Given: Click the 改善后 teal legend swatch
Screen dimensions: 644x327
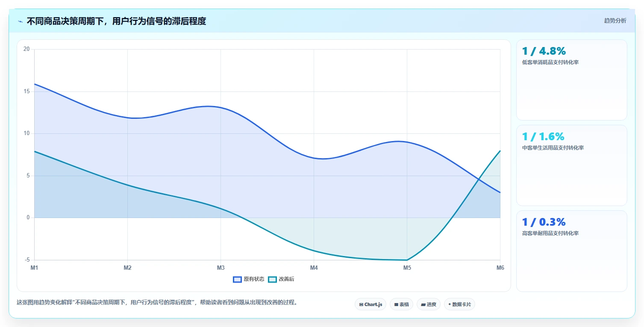Looking at the screenshot, I should (x=273, y=279).
